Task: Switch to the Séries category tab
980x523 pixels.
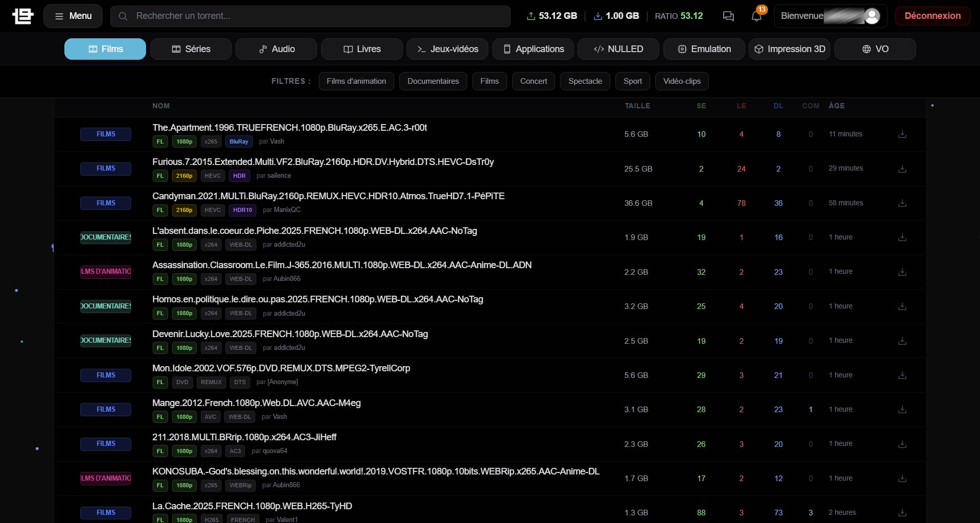Action: 190,49
